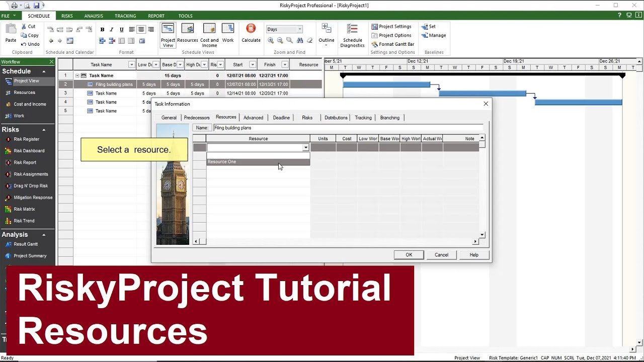Click the zoom out magnifier icon

pos(280,41)
